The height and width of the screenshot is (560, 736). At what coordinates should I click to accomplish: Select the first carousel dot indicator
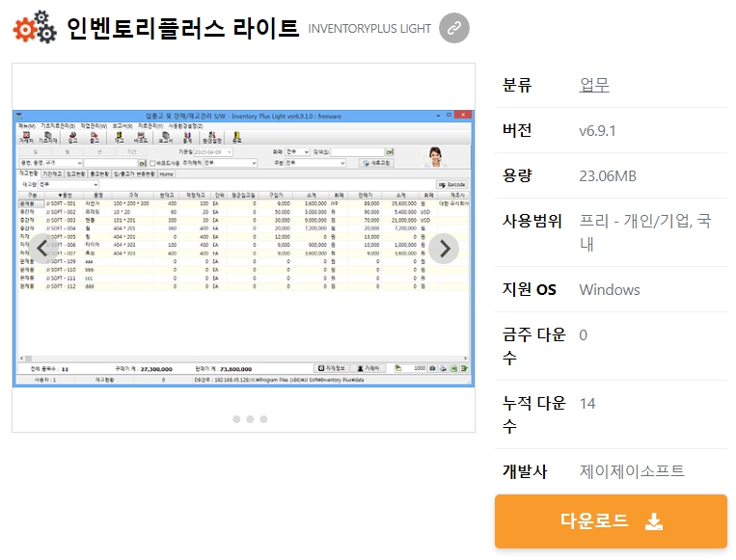pyautogui.click(x=236, y=419)
